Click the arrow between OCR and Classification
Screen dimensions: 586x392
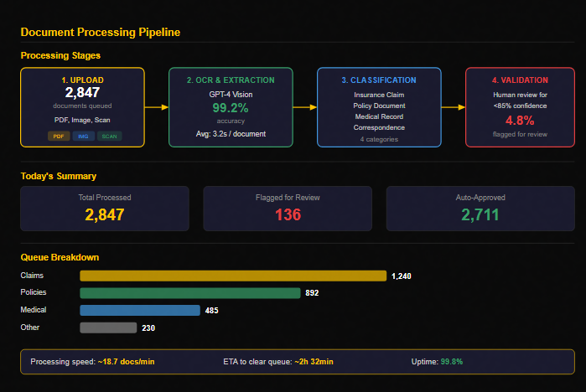305,107
